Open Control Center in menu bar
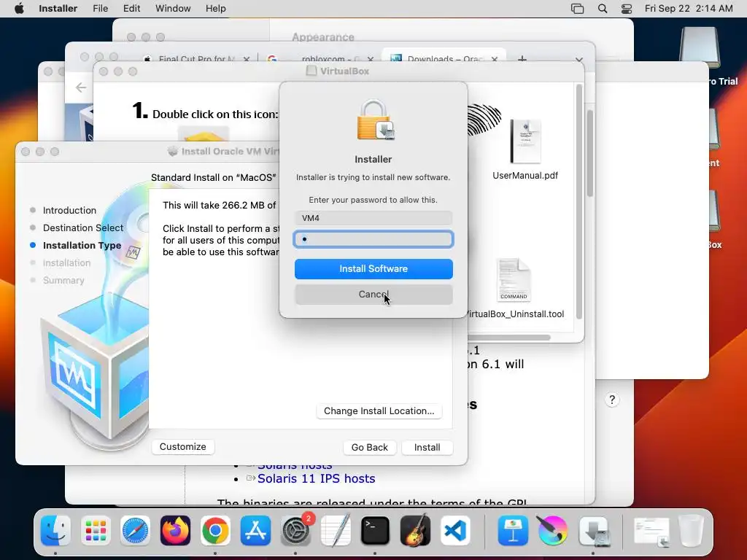Viewport: 747px width, 560px height. (x=627, y=9)
